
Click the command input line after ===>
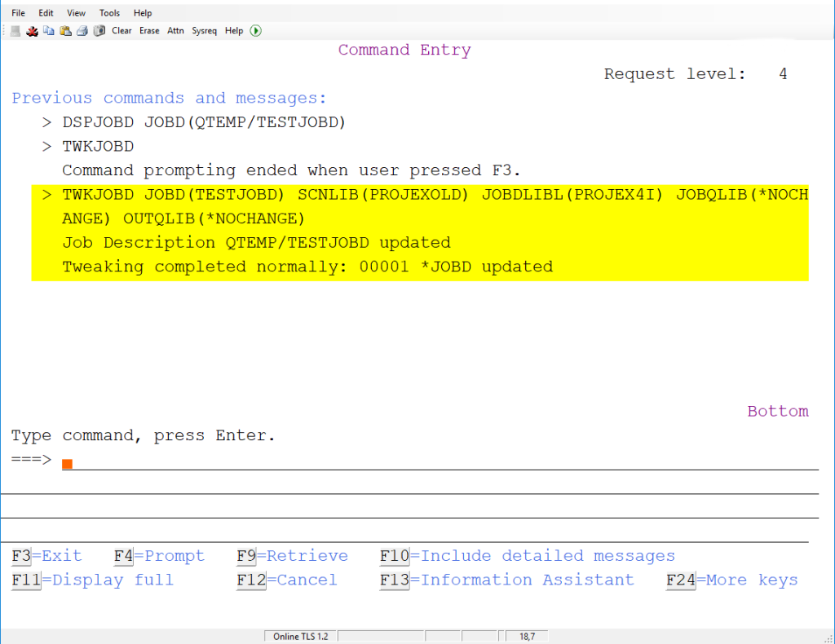click(x=440, y=460)
